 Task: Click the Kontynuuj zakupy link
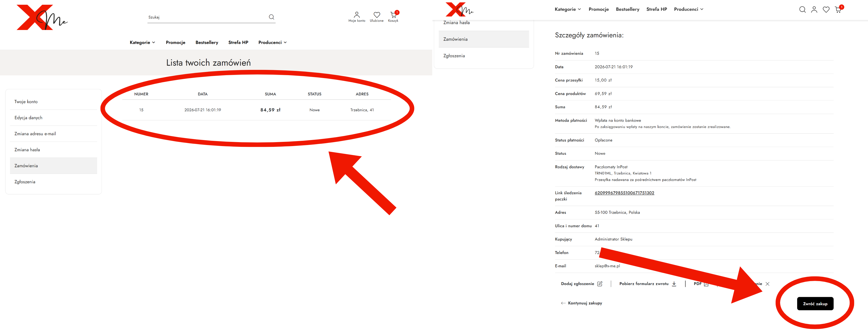pyautogui.click(x=585, y=303)
